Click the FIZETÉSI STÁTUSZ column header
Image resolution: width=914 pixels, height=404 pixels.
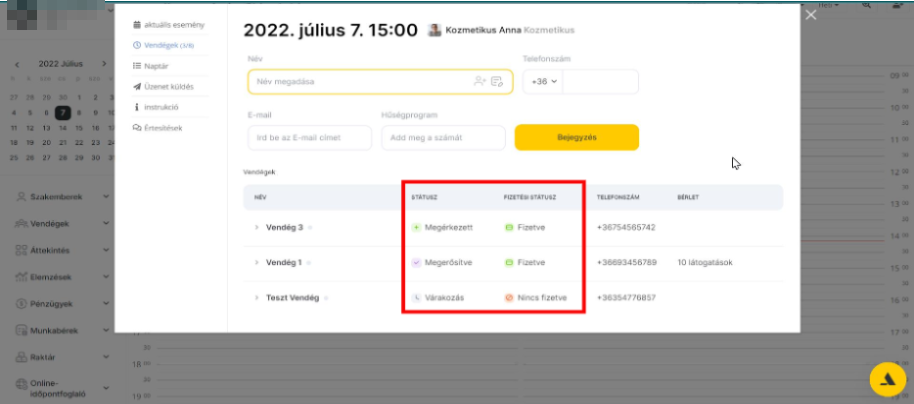click(530, 198)
